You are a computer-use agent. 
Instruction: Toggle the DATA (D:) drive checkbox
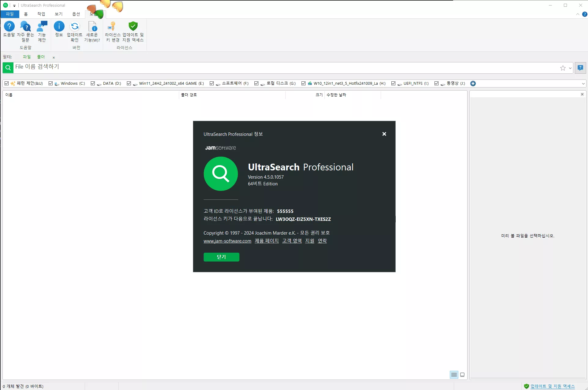pos(93,84)
